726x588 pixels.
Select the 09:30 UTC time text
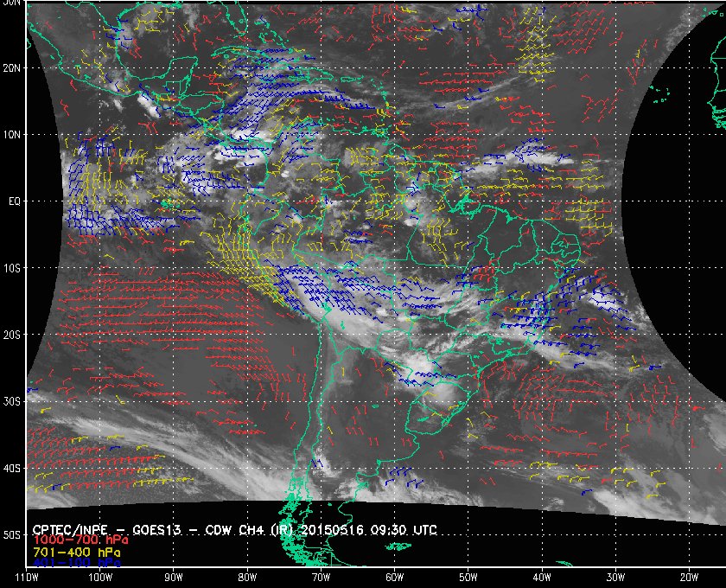pyautogui.click(x=404, y=530)
